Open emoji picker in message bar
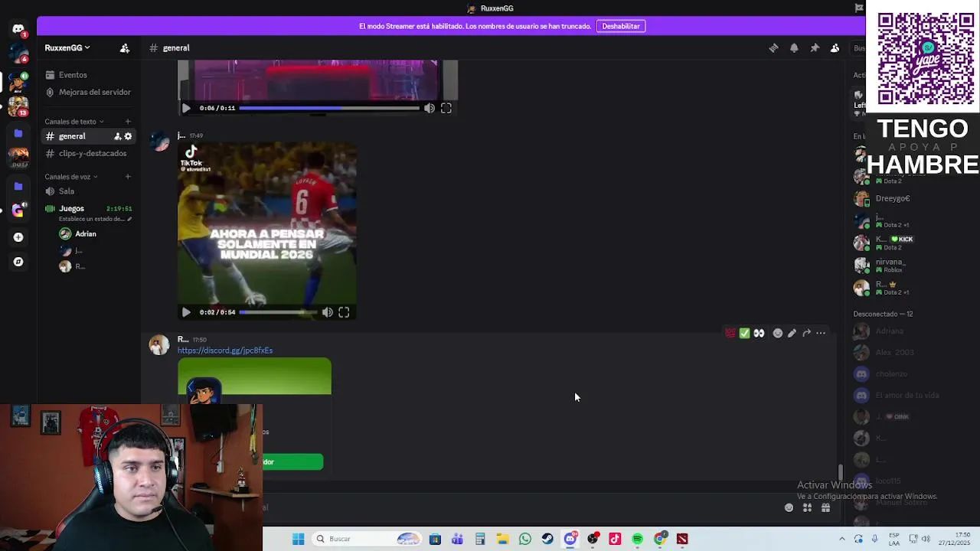This screenshot has width=980, height=551. click(789, 507)
